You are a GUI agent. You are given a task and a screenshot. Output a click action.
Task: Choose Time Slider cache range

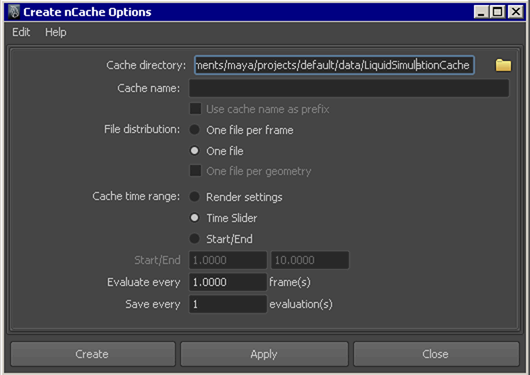point(194,217)
